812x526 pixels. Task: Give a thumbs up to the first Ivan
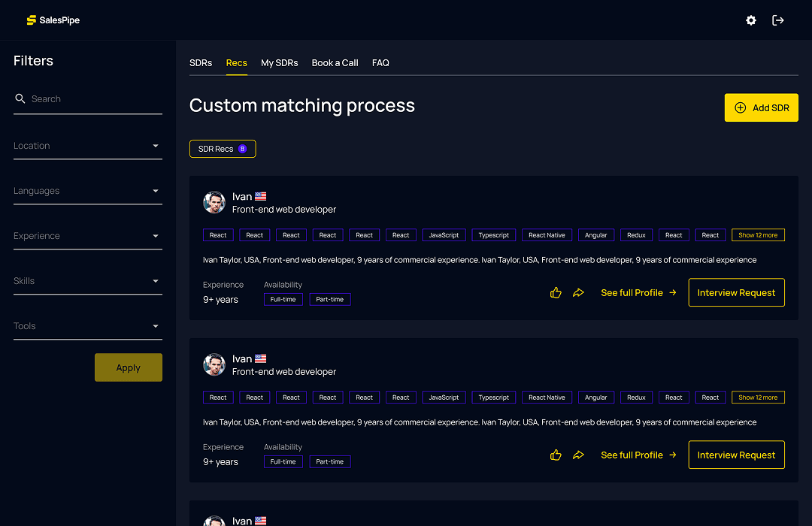pyautogui.click(x=556, y=292)
